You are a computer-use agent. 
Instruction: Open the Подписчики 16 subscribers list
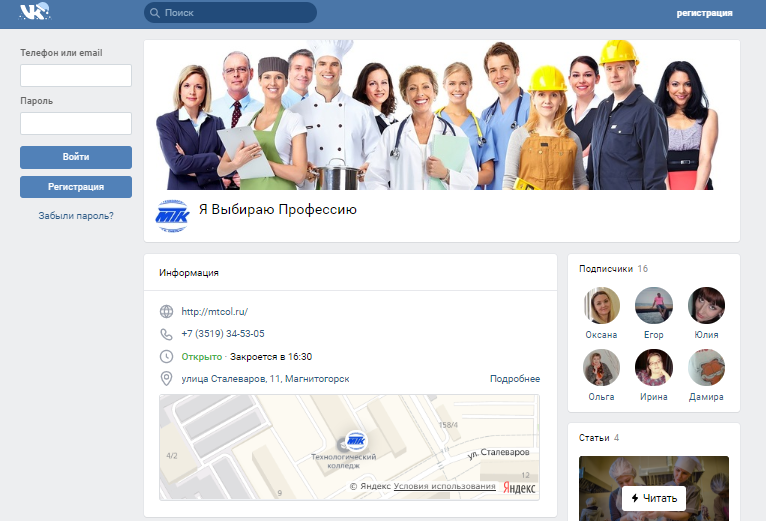(x=613, y=269)
